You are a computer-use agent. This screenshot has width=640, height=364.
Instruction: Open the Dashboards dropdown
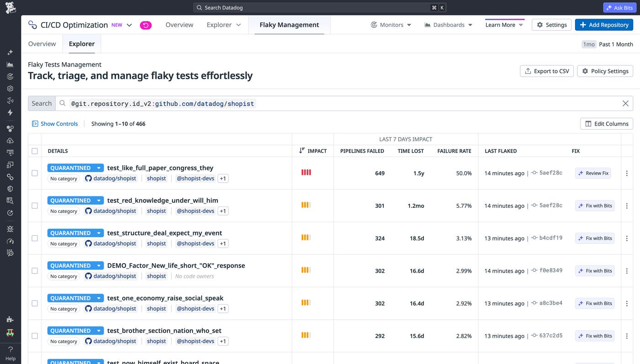coord(448,25)
